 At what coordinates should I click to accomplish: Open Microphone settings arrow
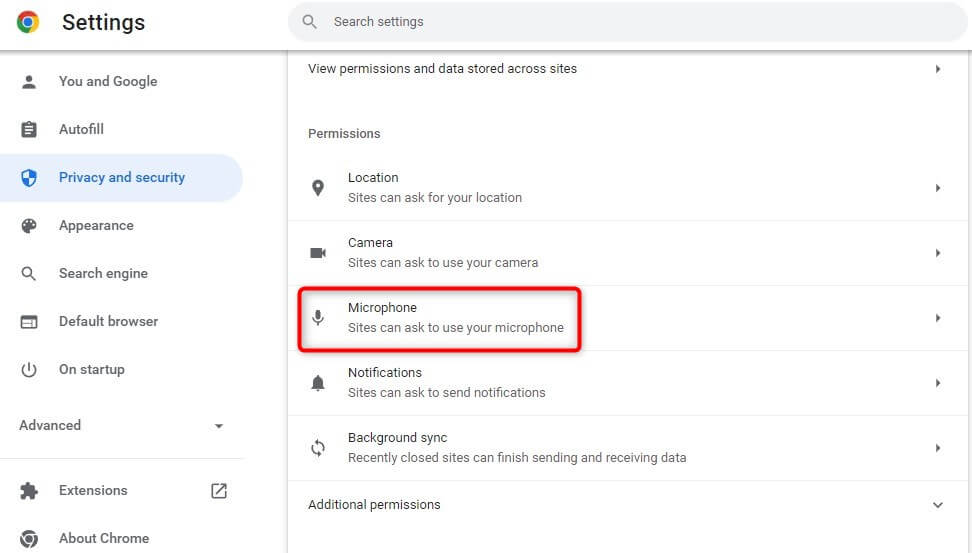937,318
